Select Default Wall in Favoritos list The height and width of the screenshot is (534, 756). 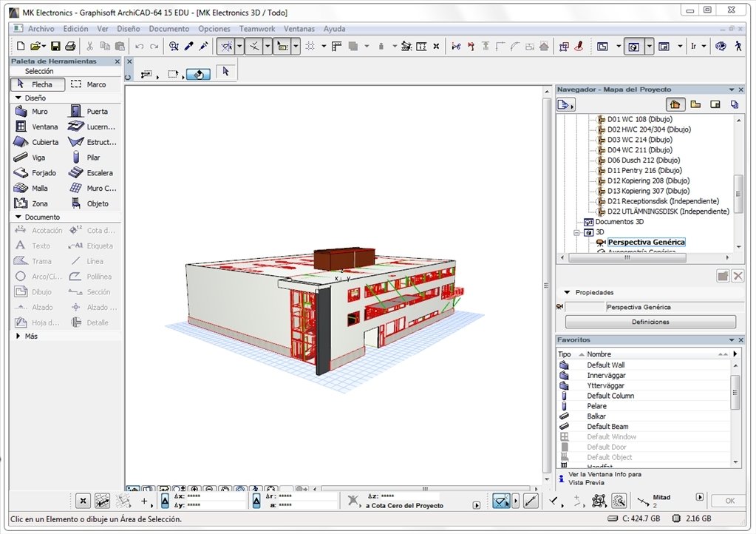605,365
